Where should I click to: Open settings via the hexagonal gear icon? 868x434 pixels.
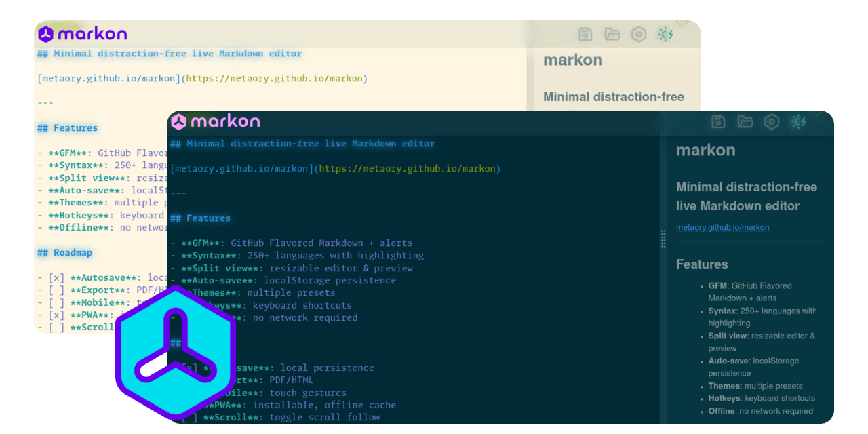pos(771,122)
